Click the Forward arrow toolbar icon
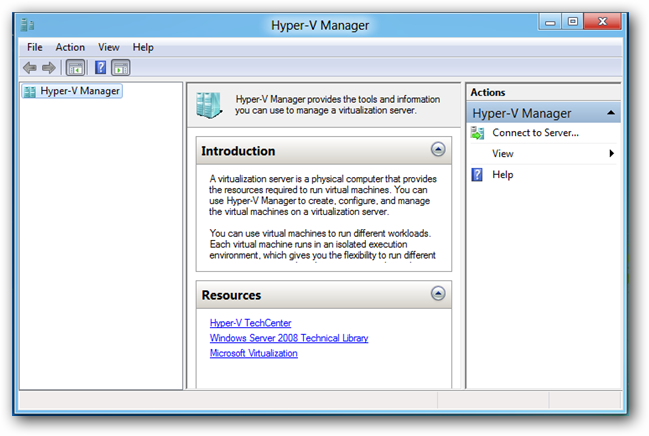 pos(49,67)
